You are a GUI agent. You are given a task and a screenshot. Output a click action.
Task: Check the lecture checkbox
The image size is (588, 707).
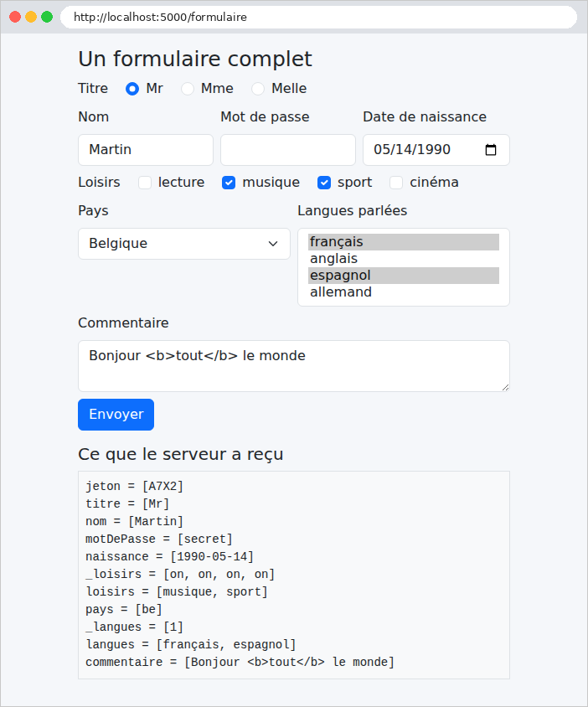145,183
